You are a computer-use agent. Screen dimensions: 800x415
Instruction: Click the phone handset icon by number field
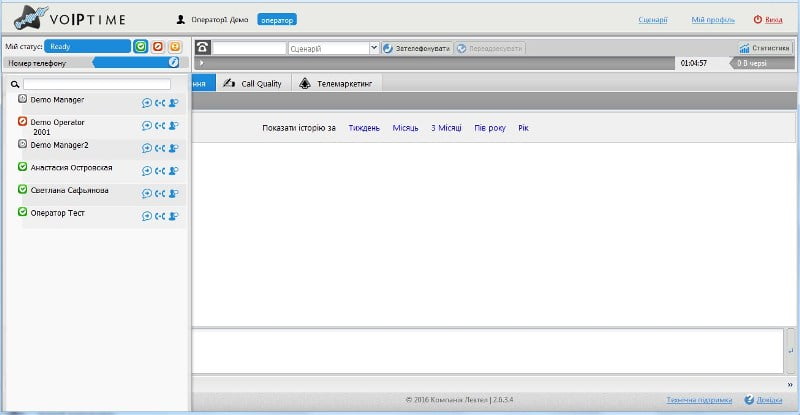coord(203,47)
